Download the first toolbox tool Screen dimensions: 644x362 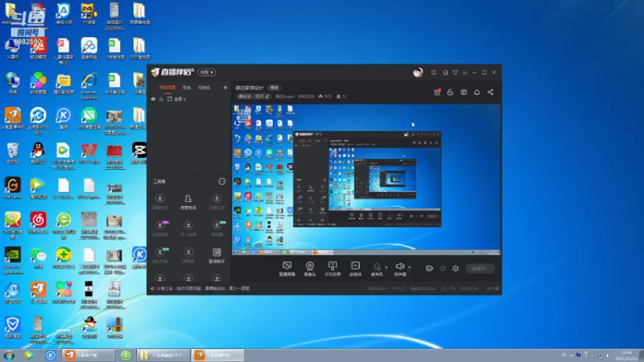click(x=159, y=202)
